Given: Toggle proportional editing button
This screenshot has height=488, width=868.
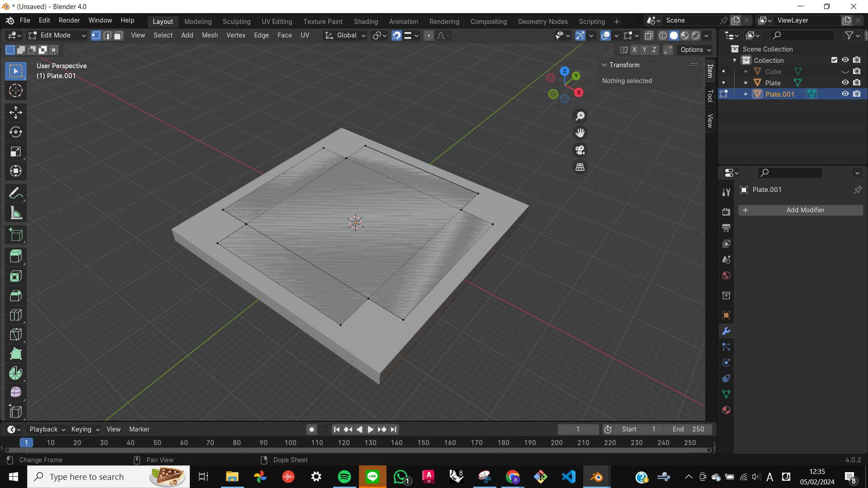Looking at the screenshot, I should 429,35.
